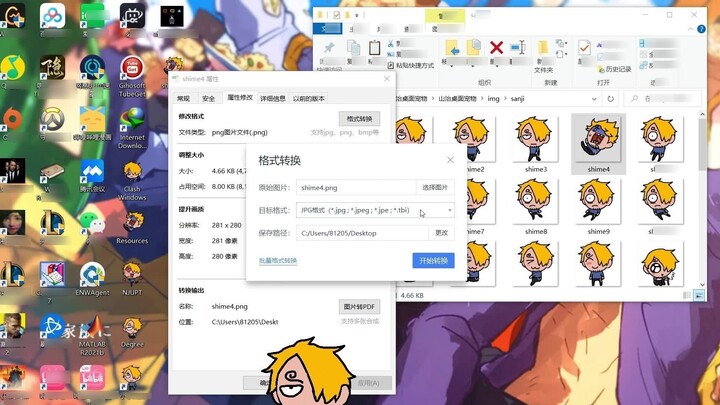
Task: Switch to 安全 tab in properties window
Action: click(208, 98)
